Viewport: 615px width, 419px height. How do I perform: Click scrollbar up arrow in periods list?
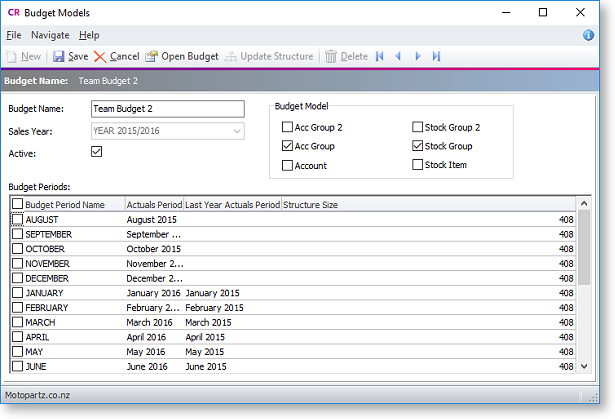[x=584, y=203]
